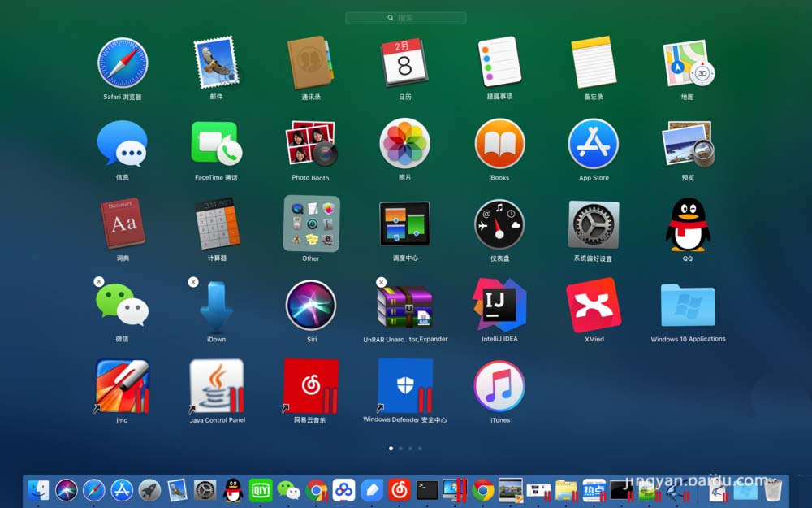Launch QQ from the Launchpad grid
Viewport: 812px width, 508px height.
[688, 224]
